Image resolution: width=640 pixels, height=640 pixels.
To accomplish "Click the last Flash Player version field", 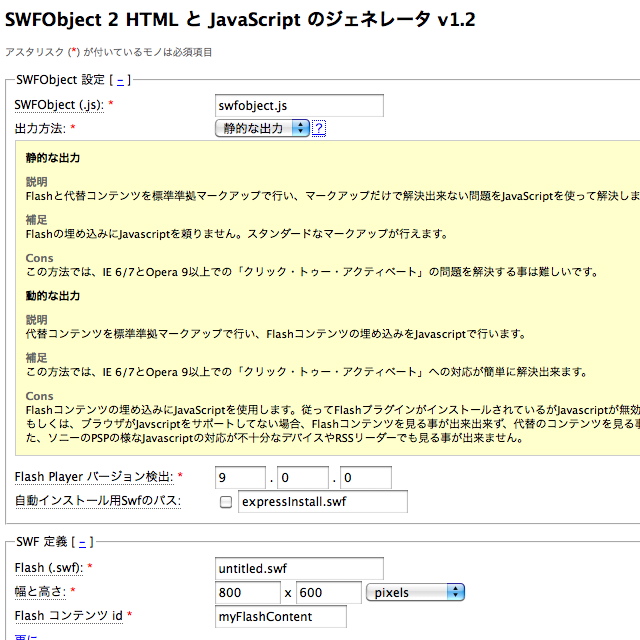I will (x=365, y=477).
